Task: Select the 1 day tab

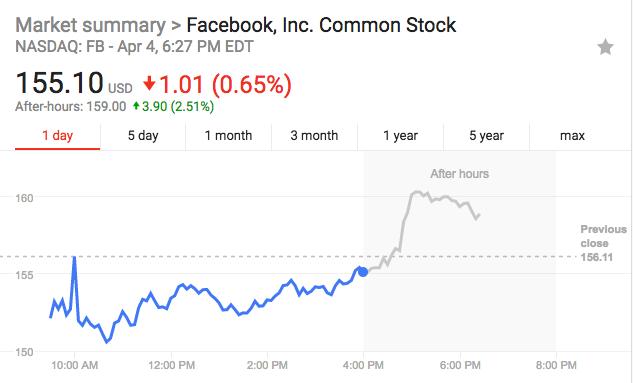Action: (57, 136)
